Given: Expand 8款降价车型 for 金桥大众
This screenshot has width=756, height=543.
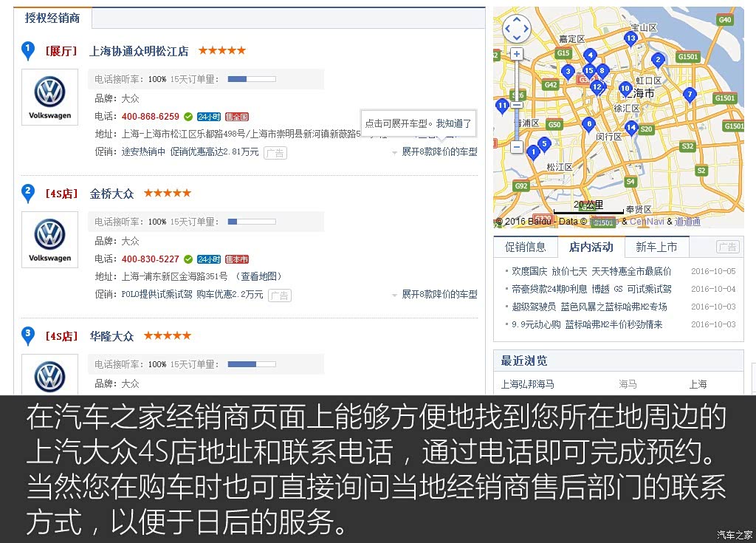Looking at the screenshot, I should (435, 294).
